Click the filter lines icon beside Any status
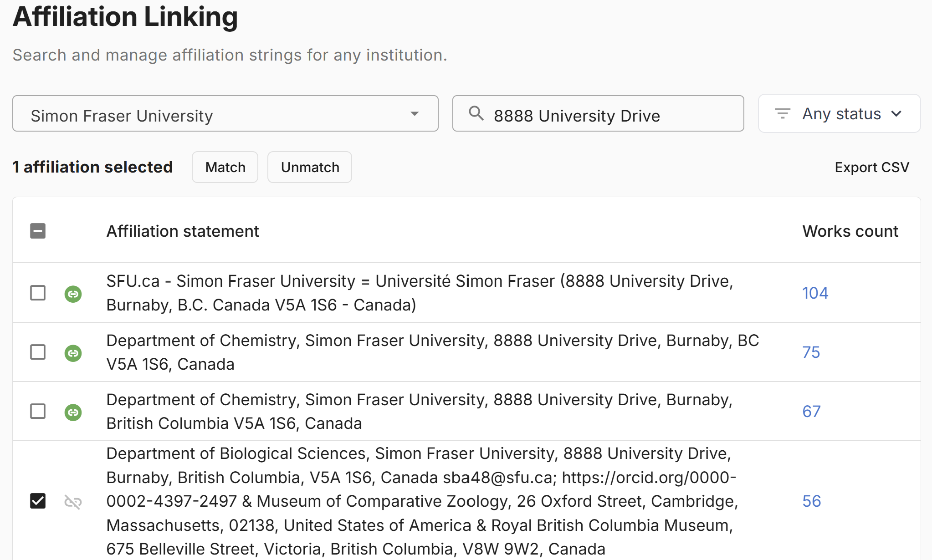 click(783, 113)
